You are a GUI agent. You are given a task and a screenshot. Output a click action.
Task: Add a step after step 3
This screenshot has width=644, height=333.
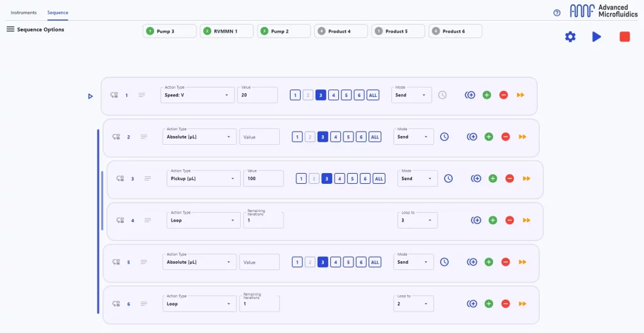click(493, 178)
